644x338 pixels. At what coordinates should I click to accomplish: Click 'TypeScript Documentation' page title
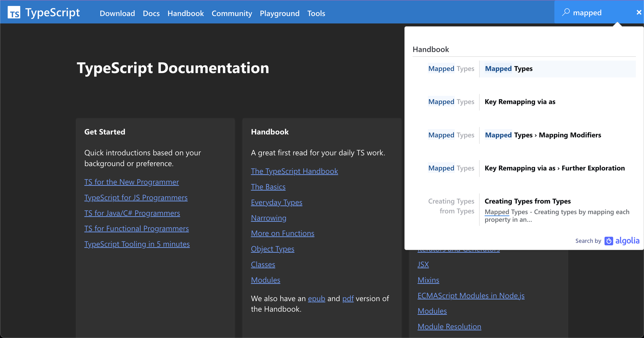click(x=173, y=68)
